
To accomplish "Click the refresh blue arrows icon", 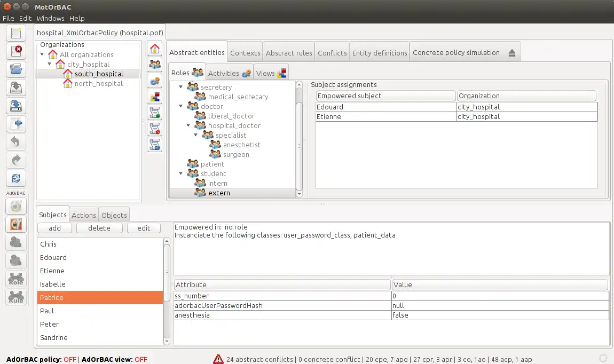I will click(x=16, y=178).
